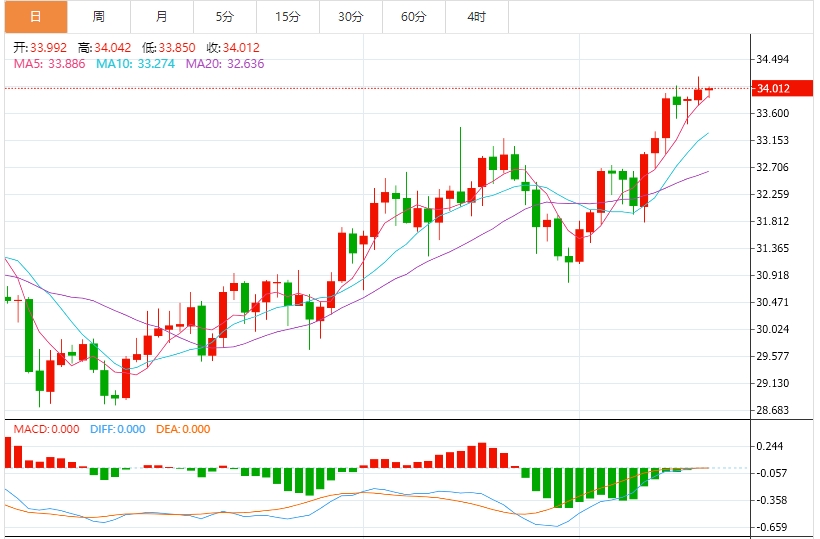Open the 5分 interval tab
This screenshot has height=539, width=820.
click(x=225, y=17)
